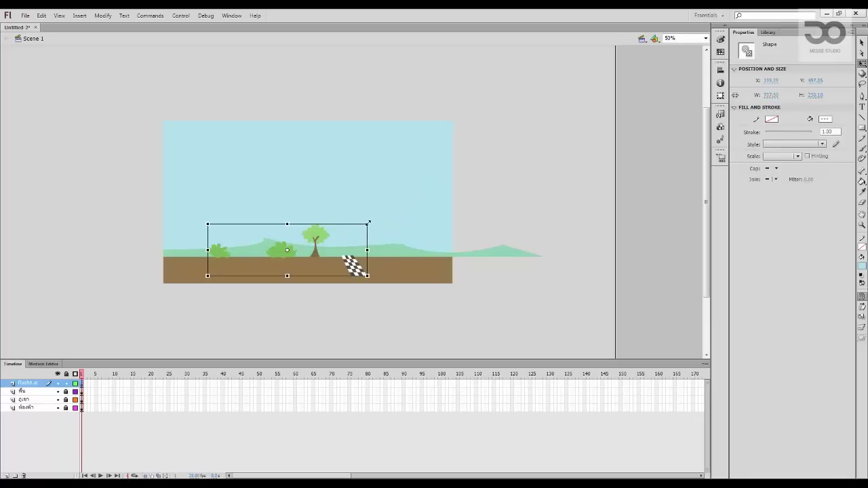This screenshot has width=868, height=488.
Task: Unlock the purple-swatch layer below flash0.ai
Action: coord(66,392)
